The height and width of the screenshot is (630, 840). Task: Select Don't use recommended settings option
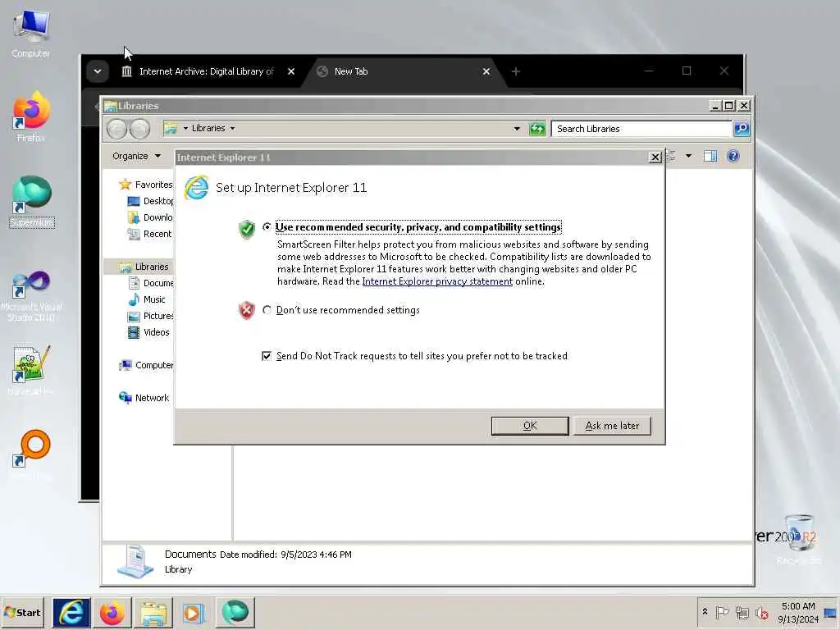pos(267,310)
